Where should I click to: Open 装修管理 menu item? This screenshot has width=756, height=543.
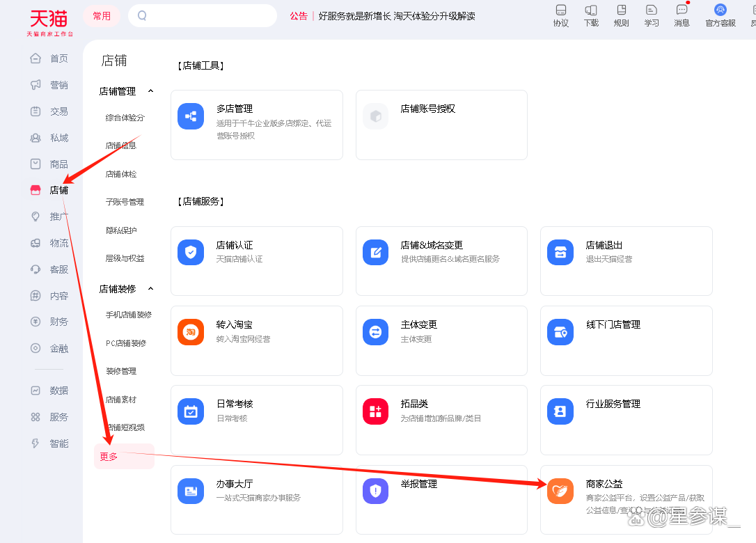pyautogui.click(x=121, y=371)
